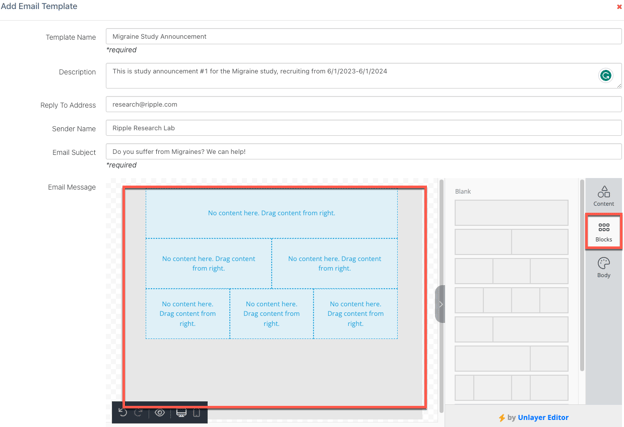The image size is (624, 427).
Task: Switch to desktop view icon
Action: tap(181, 413)
